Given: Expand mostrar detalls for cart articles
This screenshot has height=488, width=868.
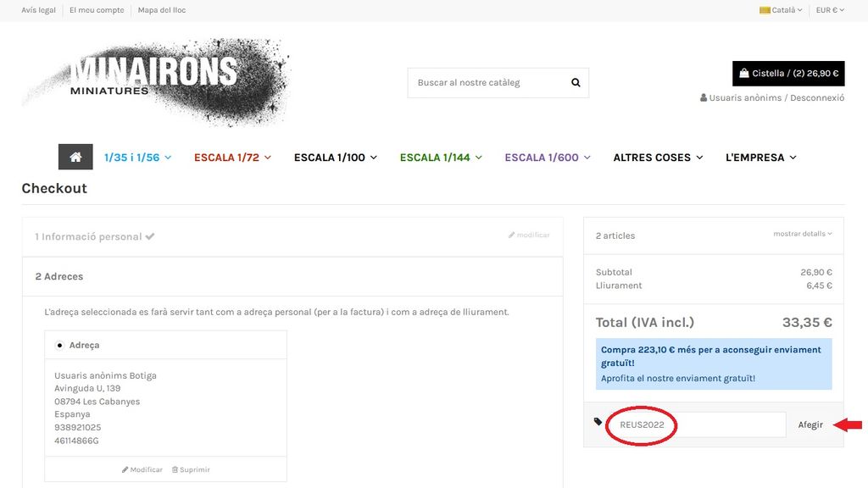Looking at the screenshot, I should (803, 234).
